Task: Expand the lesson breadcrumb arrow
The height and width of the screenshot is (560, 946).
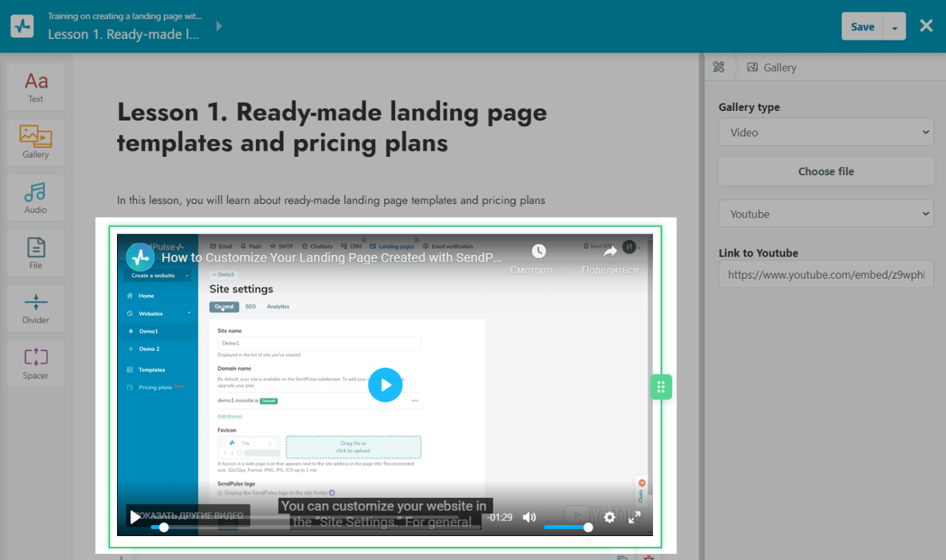Action: tap(219, 27)
